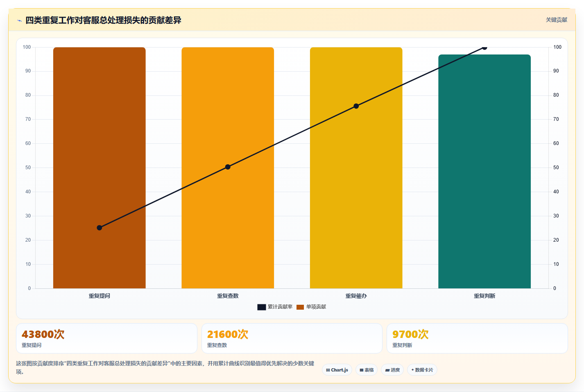Click the 进度 tag chip
Image resolution: width=584 pixels, height=392 pixels.
pos(392,370)
